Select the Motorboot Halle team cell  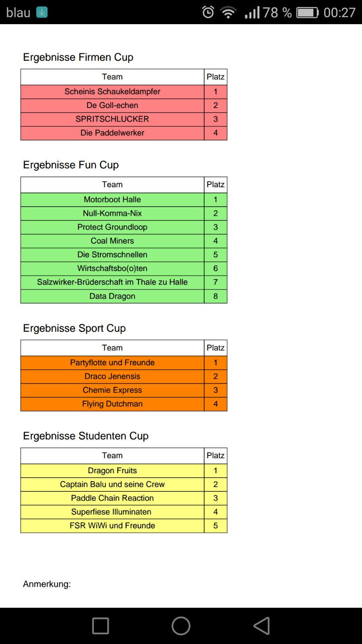point(112,200)
